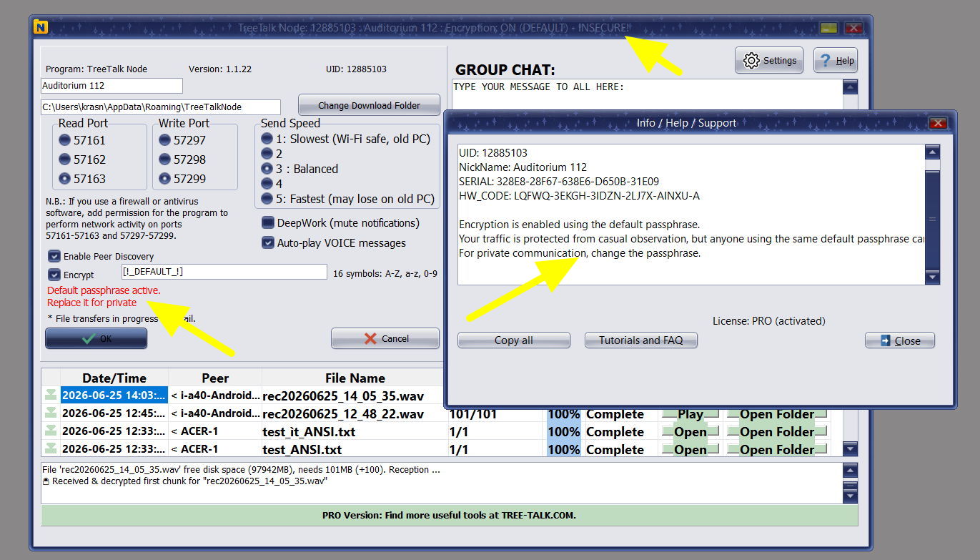Choose Send Speed 3: Balanced
This screenshot has width=980, height=560.
pos(267,169)
